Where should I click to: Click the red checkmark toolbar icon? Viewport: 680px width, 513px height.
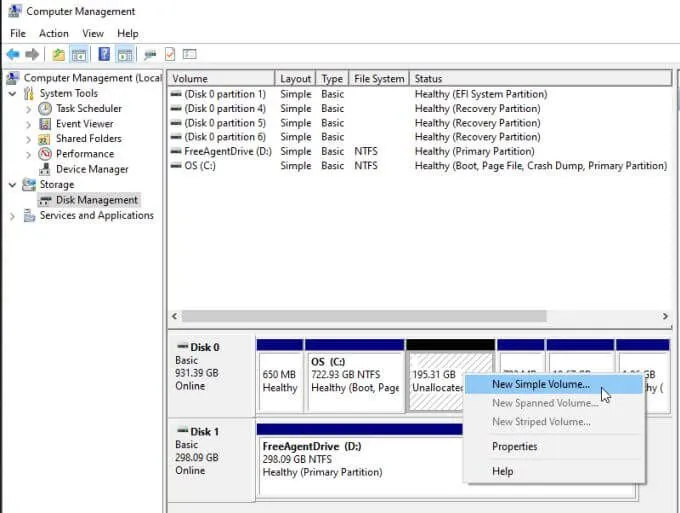pos(170,54)
